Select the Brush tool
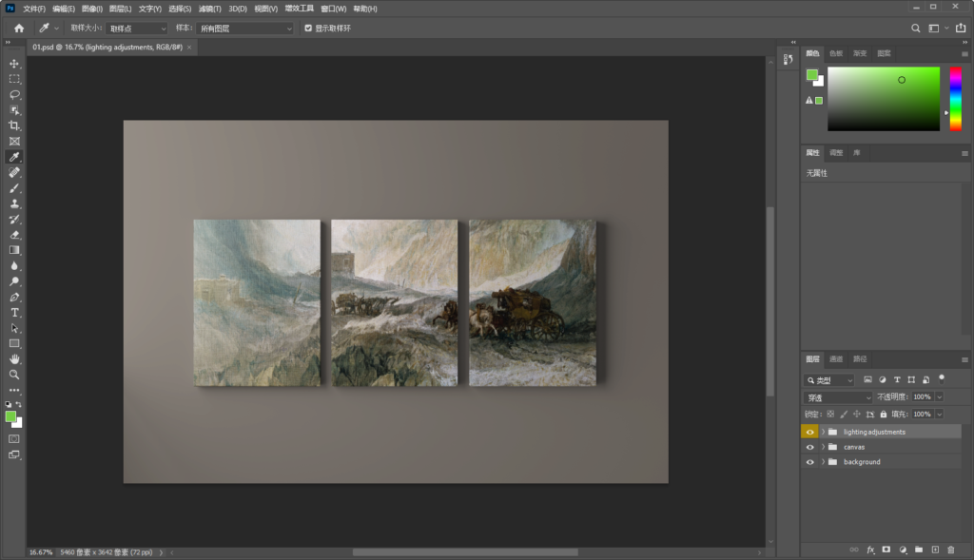This screenshot has height=560, width=974. [14, 188]
